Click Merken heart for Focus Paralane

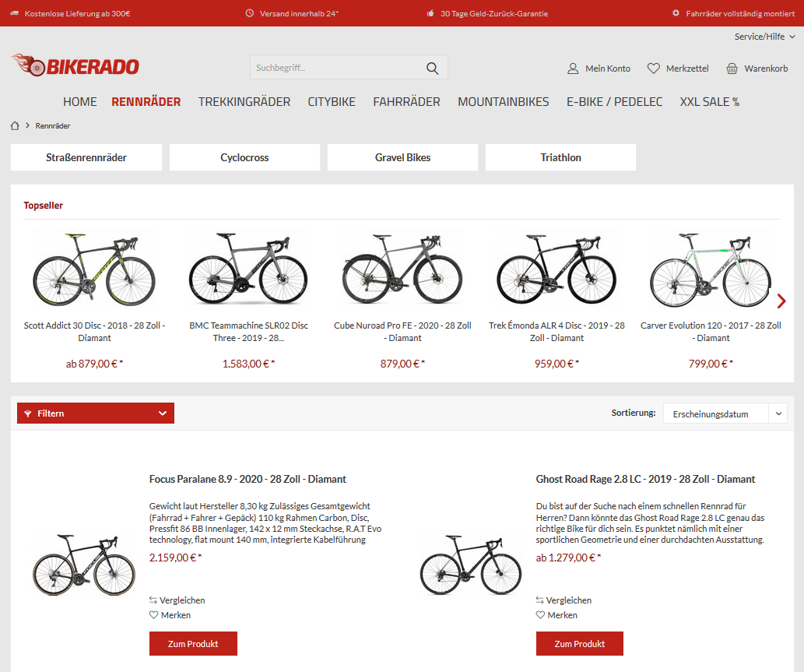153,614
